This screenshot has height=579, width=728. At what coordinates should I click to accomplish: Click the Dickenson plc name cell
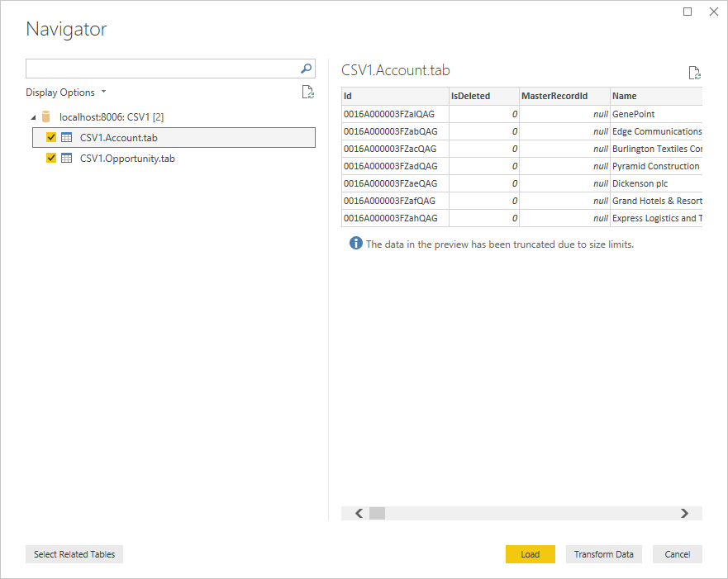click(656, 183)
